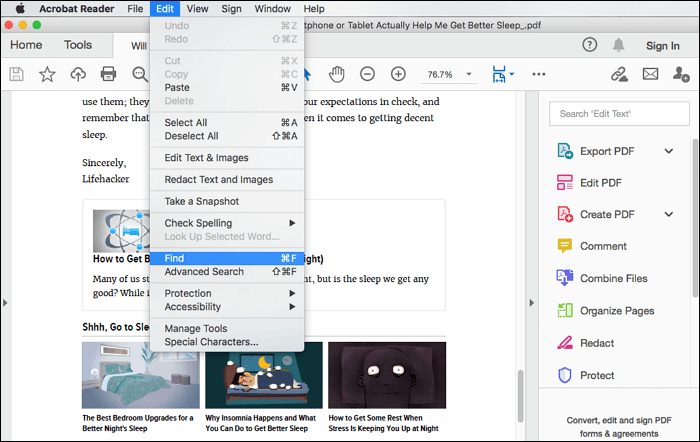Image resolution: width=700 pixels, height=442 pixels.
Task: Click the magnifier find text icon
Action: (140, 74)
